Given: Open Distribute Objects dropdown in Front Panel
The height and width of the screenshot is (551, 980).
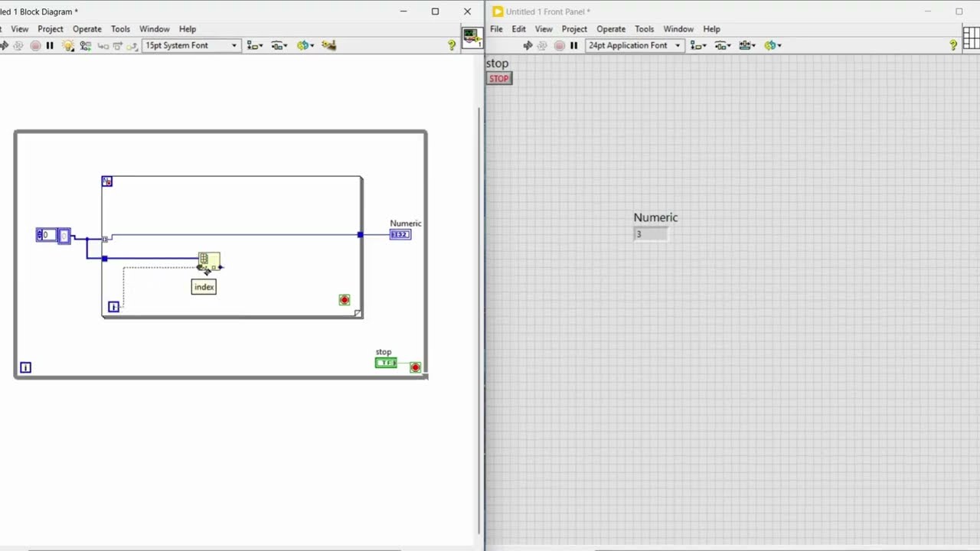Looking at the screenshot, I should tap(723, 46).
